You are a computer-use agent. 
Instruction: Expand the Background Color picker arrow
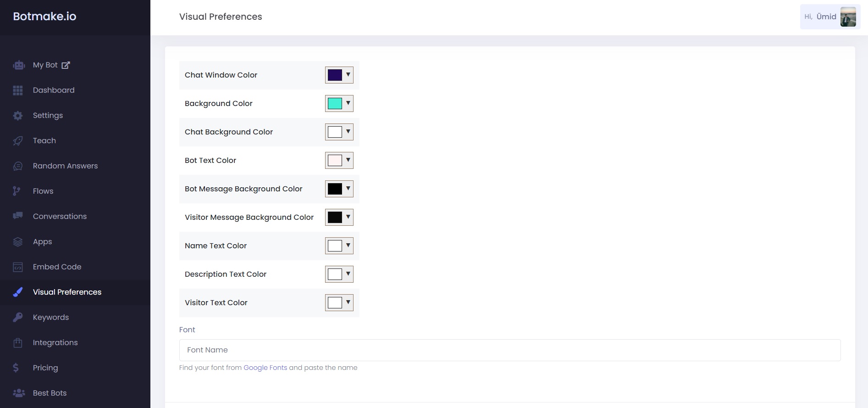(x=348, y=103)
